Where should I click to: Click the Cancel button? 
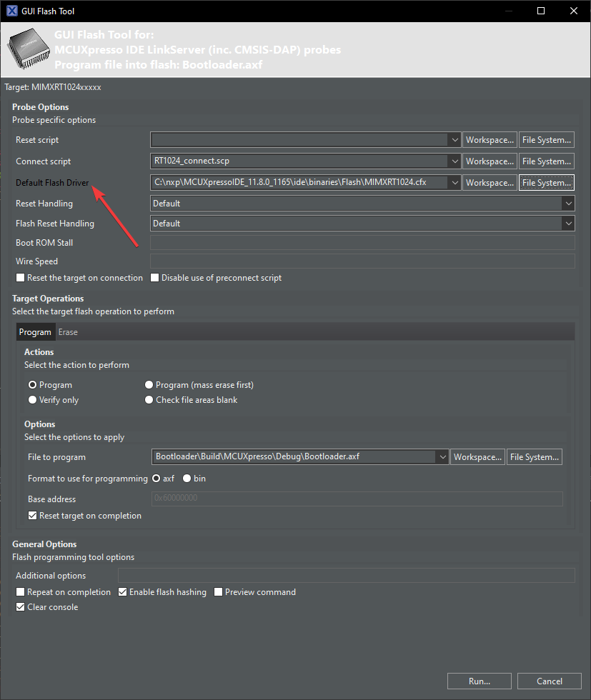pos(550,681)
